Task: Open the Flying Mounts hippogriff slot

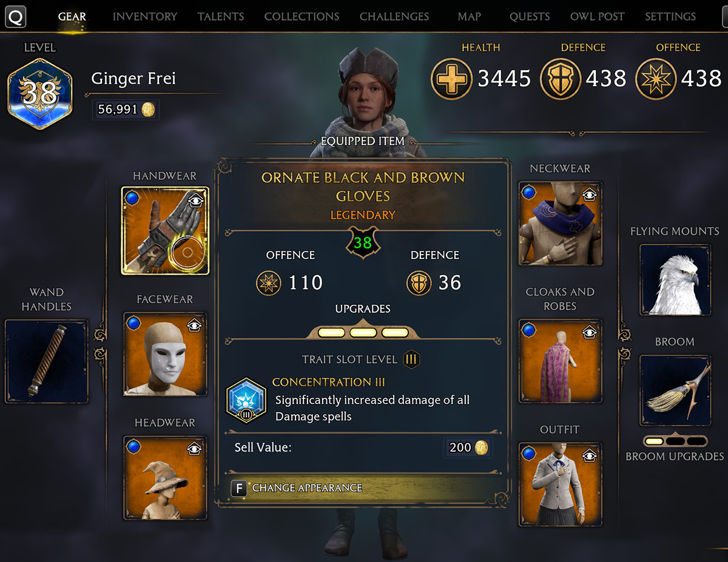Action: point(675,280)
